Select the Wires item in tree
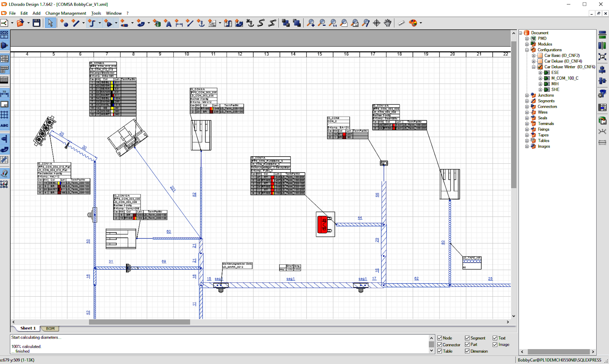Viewport: 609px width, 364px height. coord(542,112)
